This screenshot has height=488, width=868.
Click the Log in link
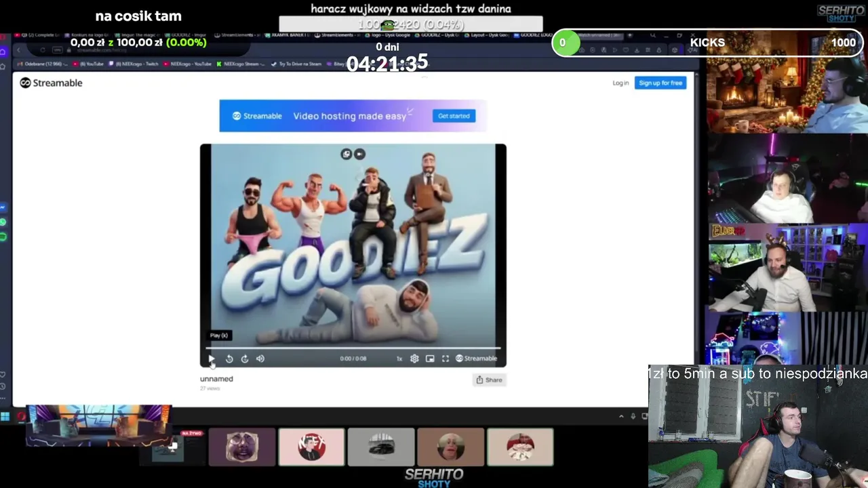coord(620,83)
